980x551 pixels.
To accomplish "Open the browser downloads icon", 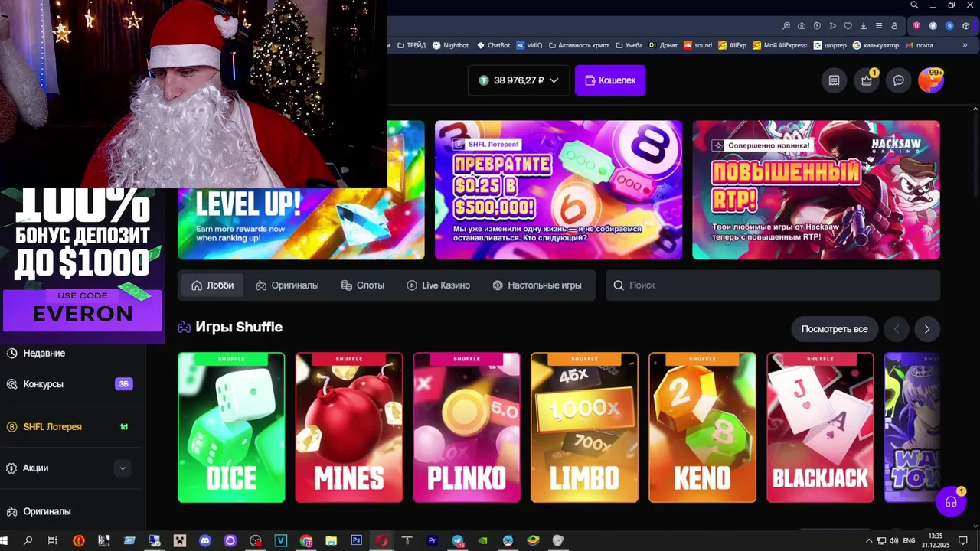I will 863,26.
